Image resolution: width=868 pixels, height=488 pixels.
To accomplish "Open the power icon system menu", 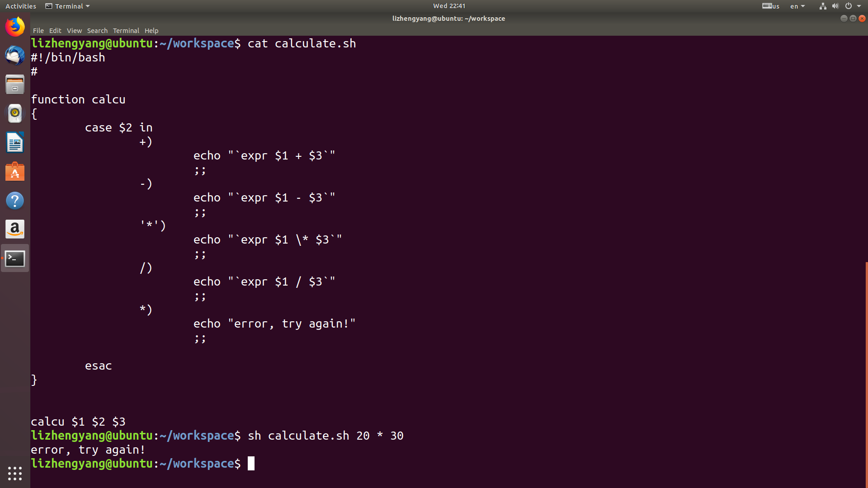I will [x=849, y=6].
